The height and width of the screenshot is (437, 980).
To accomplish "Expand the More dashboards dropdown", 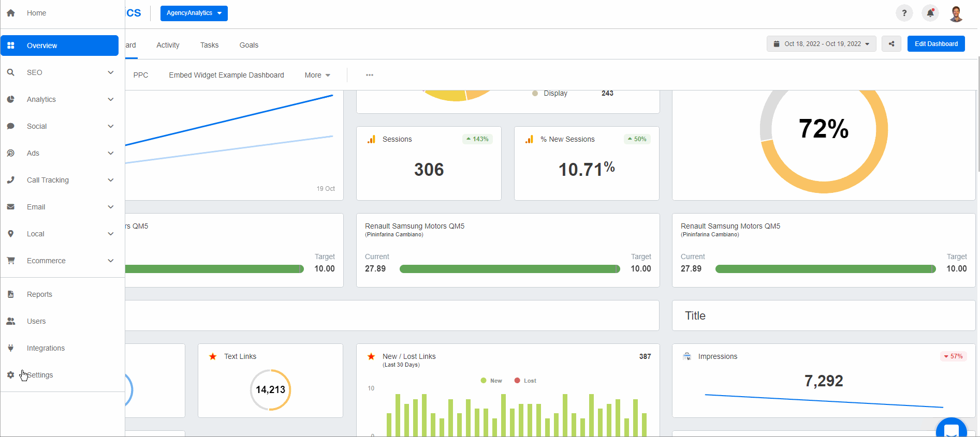I will pos(317,75).
